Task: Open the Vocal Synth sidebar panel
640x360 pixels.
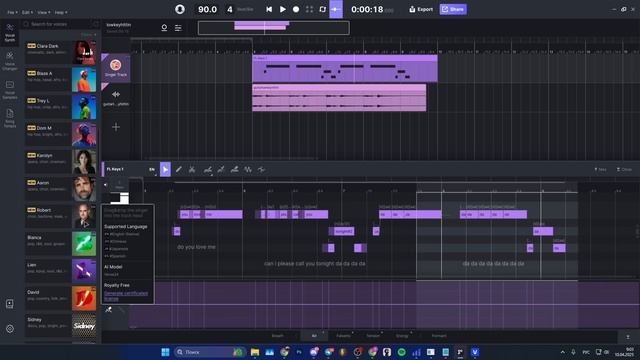Action: coord(10,32)
